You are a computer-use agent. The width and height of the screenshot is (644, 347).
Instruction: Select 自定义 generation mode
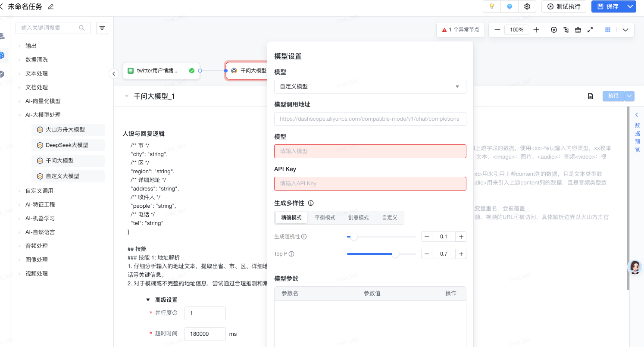point(389,218)
